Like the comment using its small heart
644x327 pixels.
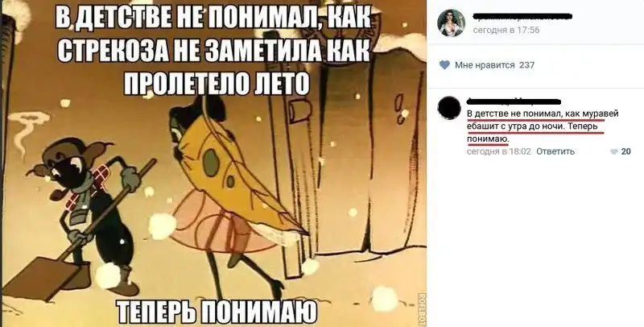614,151
